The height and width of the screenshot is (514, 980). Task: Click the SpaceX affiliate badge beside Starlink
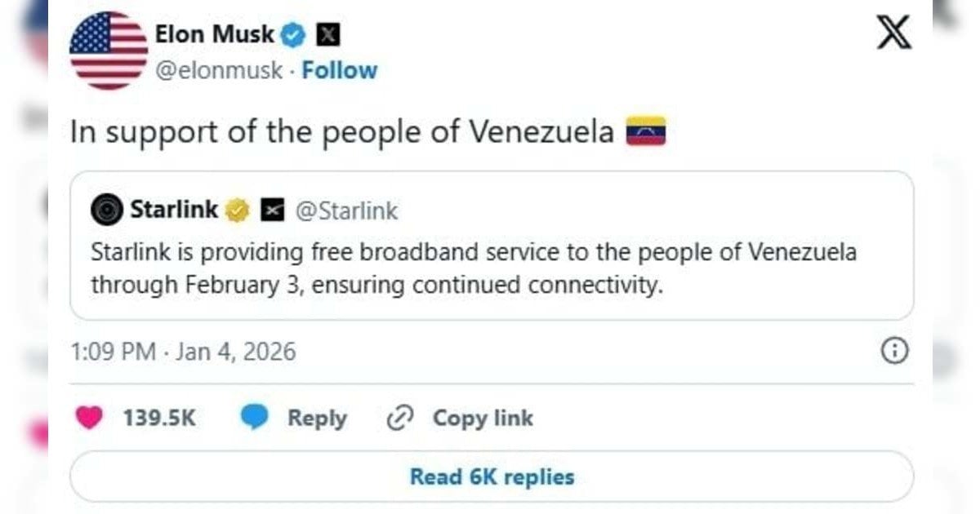pyautogui.click(x=272, y=210)
